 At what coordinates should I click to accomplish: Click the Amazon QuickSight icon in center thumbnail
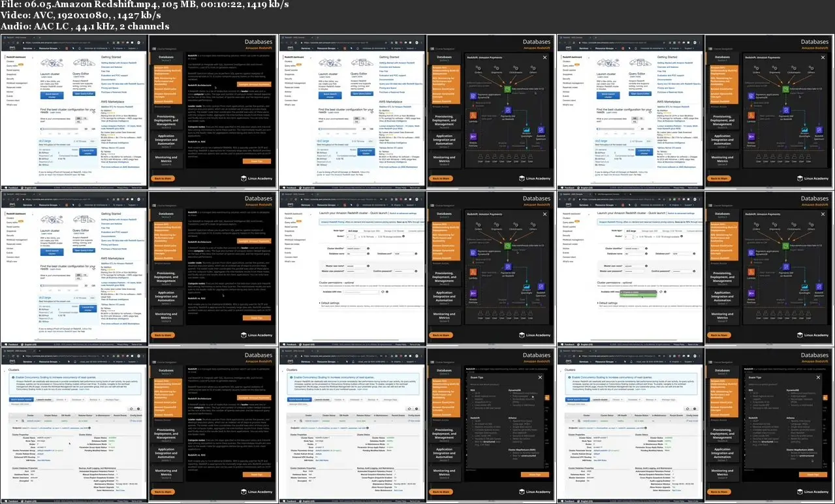pyautogui.click(x=527, y=287)
